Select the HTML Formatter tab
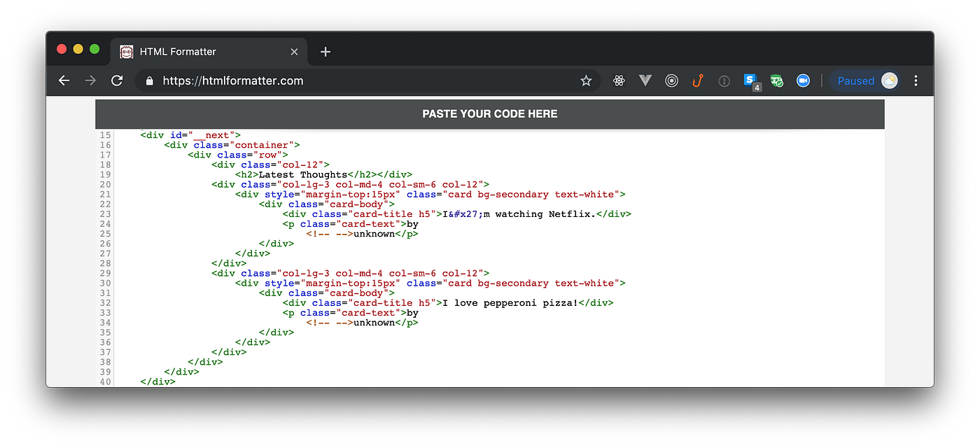The height and width of the screenshot is (448, 980). 208,52
